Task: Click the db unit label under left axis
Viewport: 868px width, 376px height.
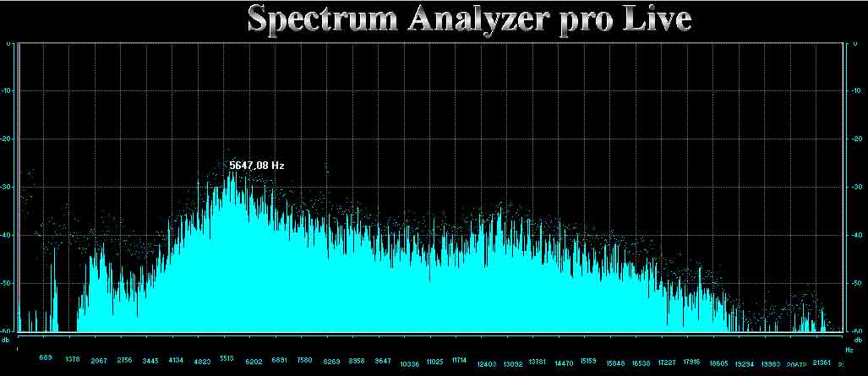Action: point(6,340)
